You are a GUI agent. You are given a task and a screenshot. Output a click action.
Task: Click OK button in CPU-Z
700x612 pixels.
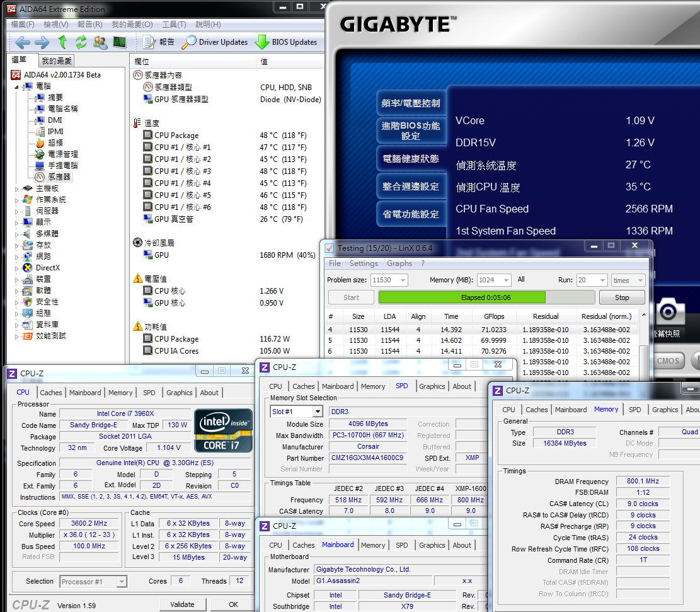click(234, 604)
